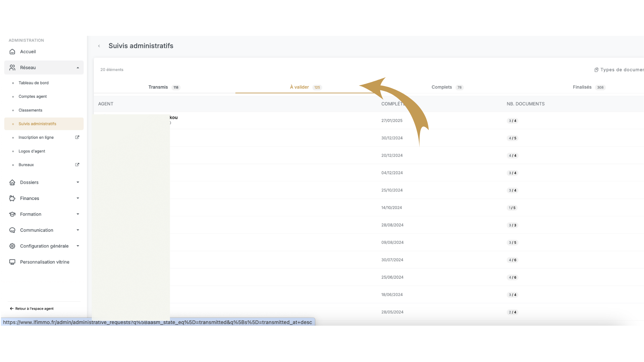
Task: Go back using the chevron near page title
Action: [99, 46]
